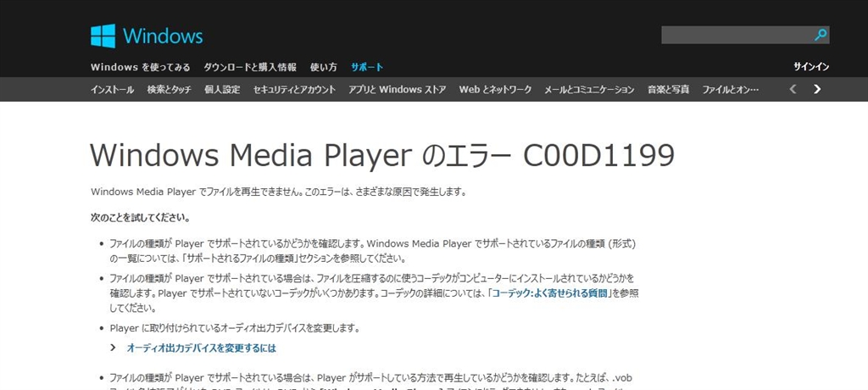The image size is (868, 390).
Task: Open 使い方 menu item
Action: click(323, 67)
